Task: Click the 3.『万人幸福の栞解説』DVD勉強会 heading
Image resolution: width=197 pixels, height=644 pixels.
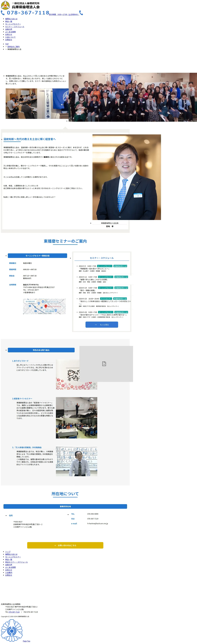Action: pos(27,447)
